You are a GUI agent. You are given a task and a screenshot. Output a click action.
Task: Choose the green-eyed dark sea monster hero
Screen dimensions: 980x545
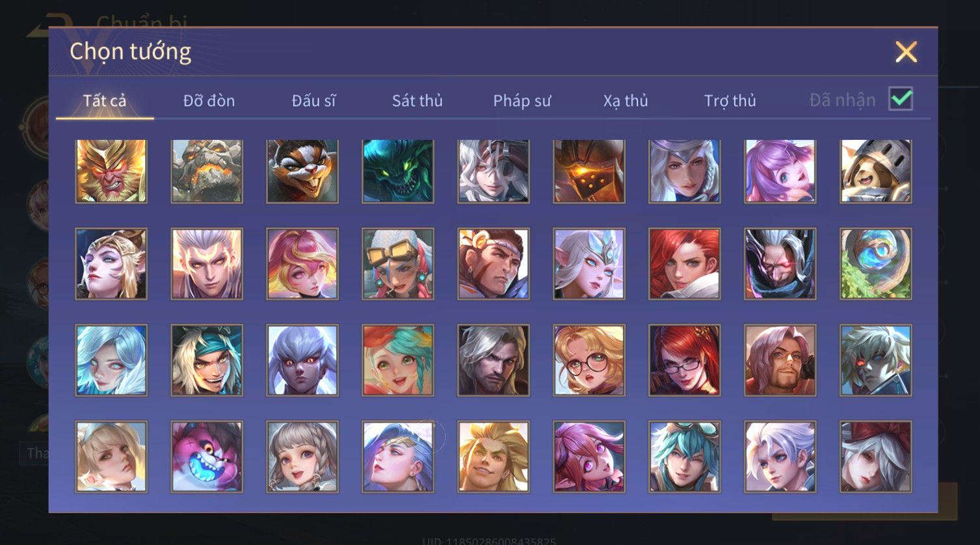(x=398, y=171)
